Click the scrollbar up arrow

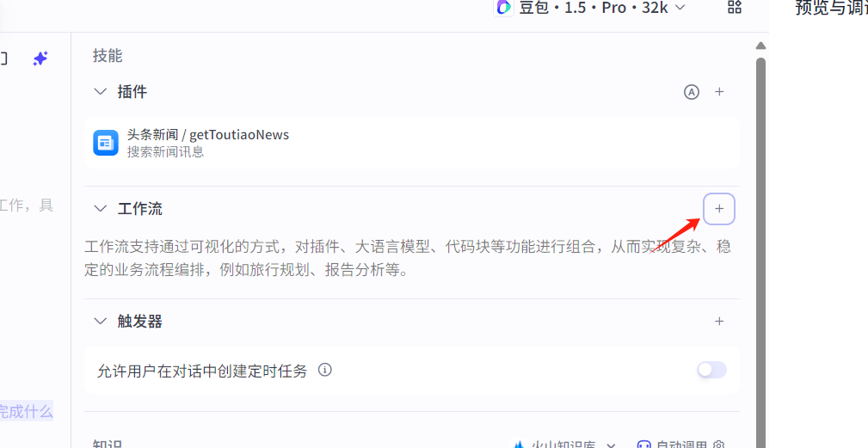pos(760,46)
